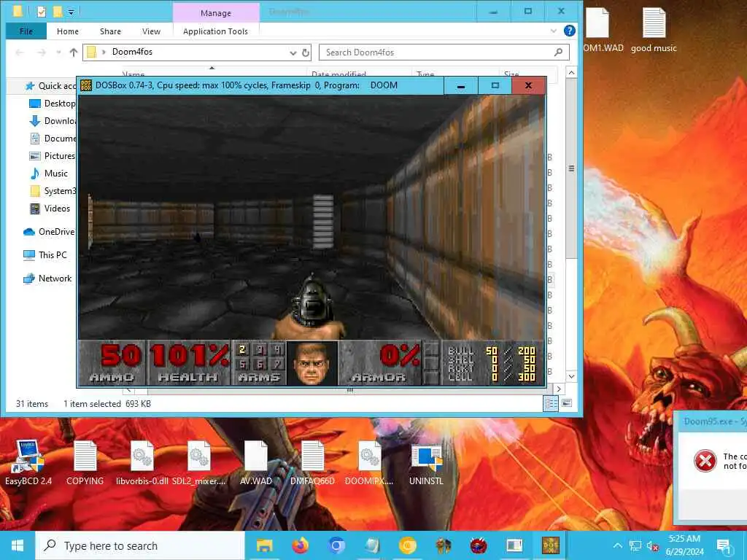Image resolution: width=747 pixels, height=560 pixels.
Task: Click the DOSBox icon on the taskbar
Action: (x=550, y=545)
